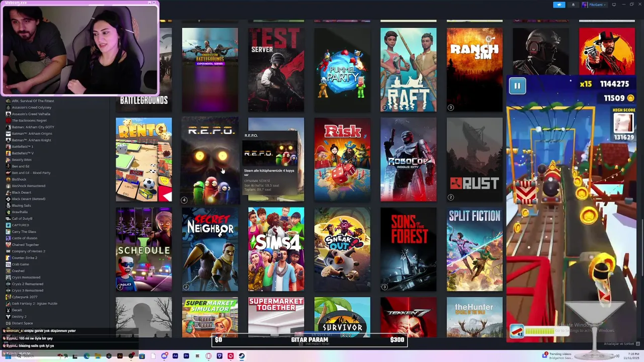
Task: Open the Pummel Party game cover
Action: coord(342,69)
